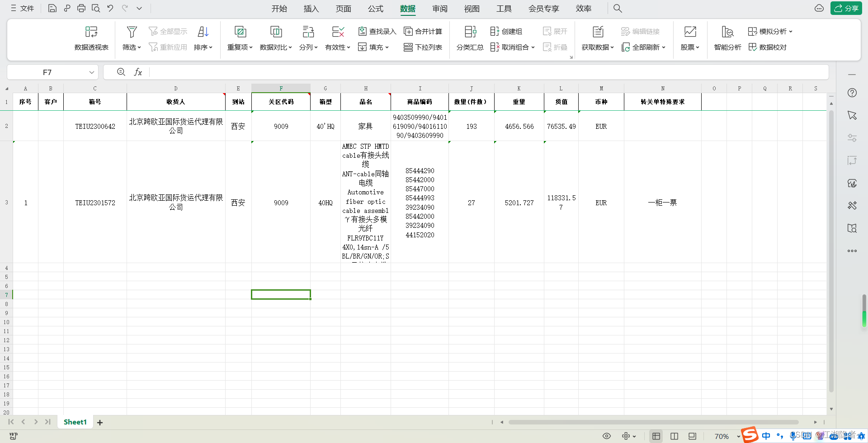Open the help question mark in the right sidebar

pyautogui.click(x=852, y=93)
